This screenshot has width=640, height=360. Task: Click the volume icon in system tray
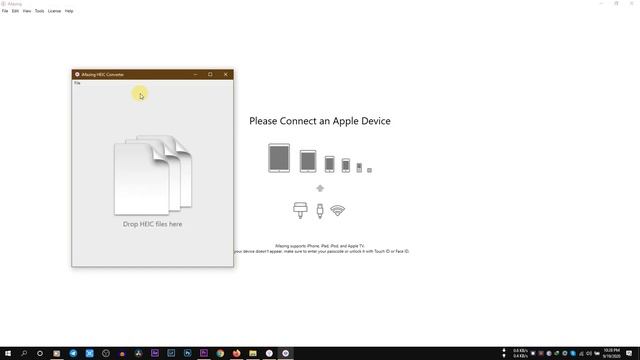[x=589, y=353]
